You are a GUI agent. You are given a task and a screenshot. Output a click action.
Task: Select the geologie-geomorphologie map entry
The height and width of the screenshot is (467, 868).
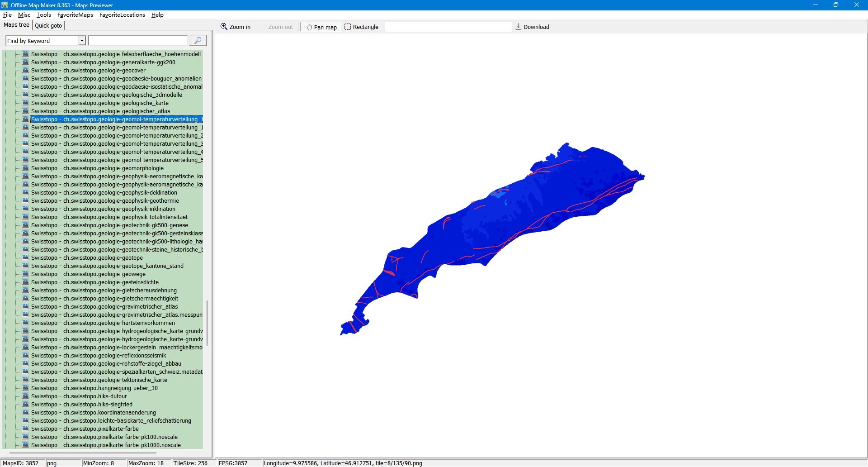97,168
